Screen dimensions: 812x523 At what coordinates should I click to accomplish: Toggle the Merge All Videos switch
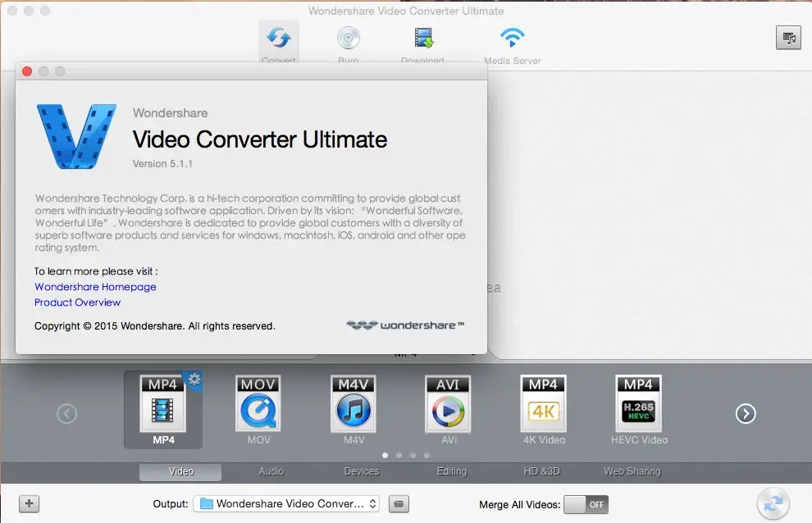tap(586, 504)
